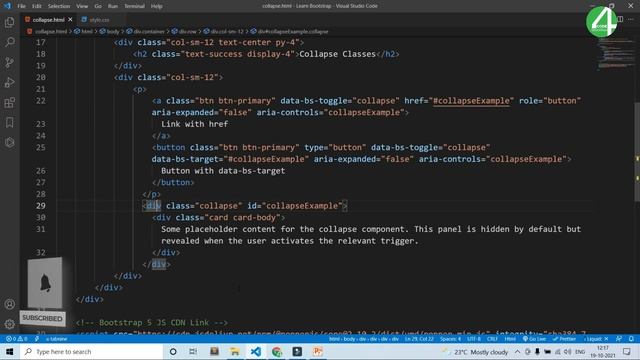
Task: Change line ending via CRLF item
Action: (x=492, y=339)
